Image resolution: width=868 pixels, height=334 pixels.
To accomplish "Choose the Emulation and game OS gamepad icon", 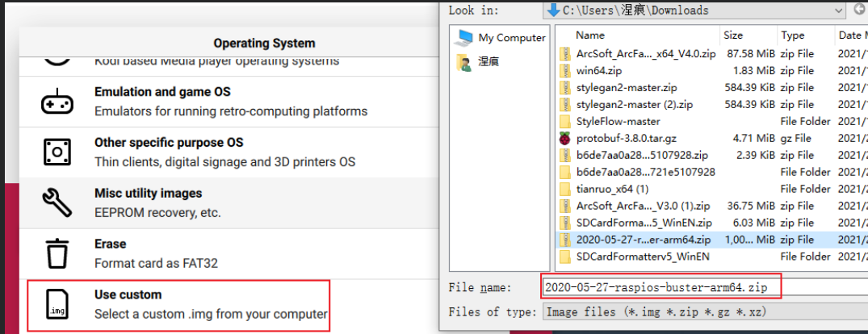I will 57,102.
